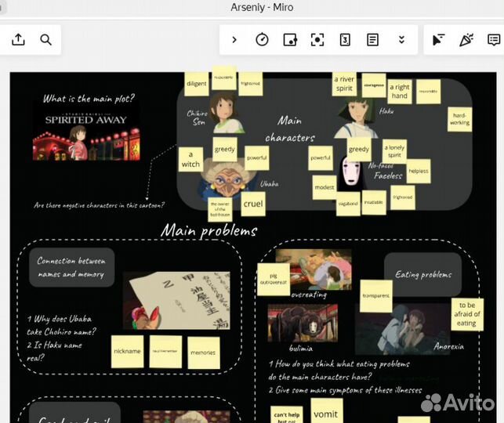Screen dimensions: 504x423
Task: Toggle collaborators' cursors visibility
Action: [x=439, y=40]
